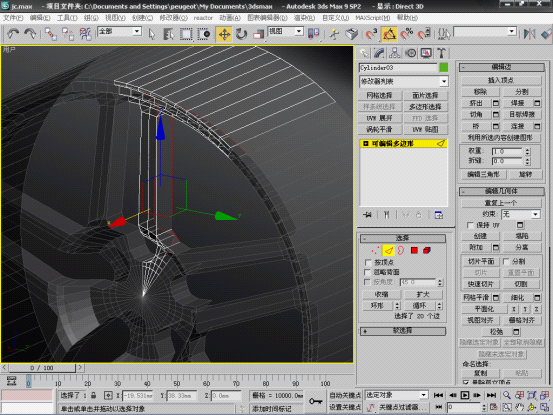Open the Hierarchy command panel tab

(395, 53)
